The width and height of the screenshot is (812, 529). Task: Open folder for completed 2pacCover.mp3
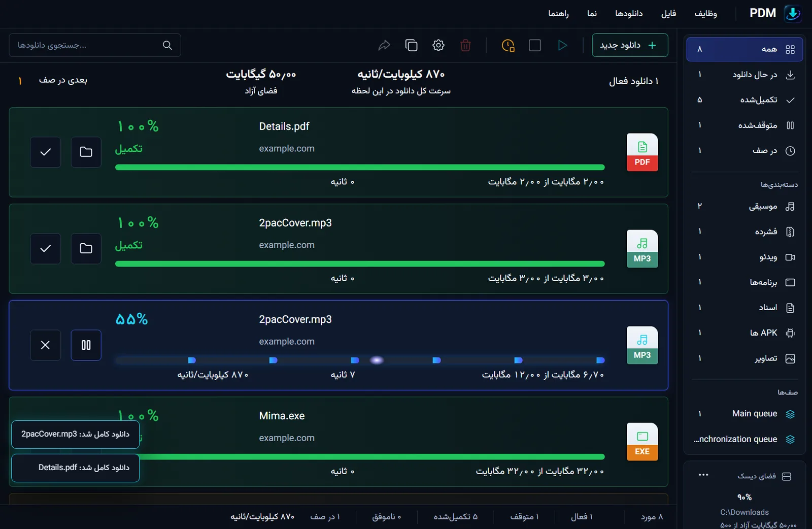click(x=86, y=248)
